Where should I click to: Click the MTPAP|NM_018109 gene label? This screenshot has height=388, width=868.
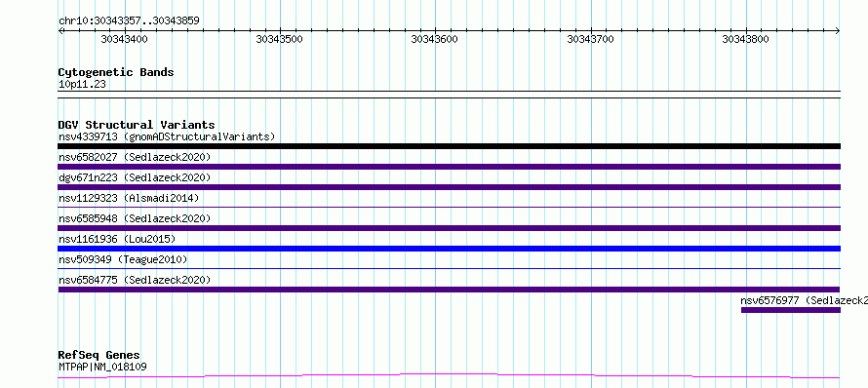coord(102,367)
